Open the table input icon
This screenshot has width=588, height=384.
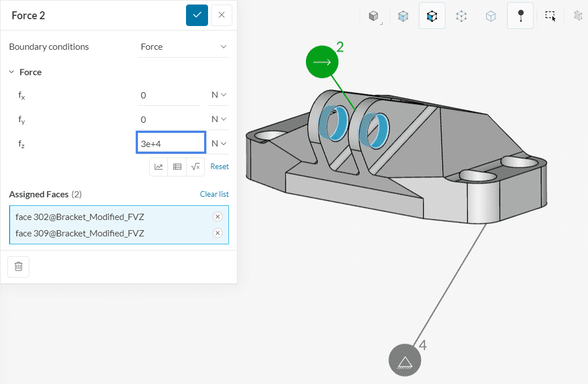[177, 167]
